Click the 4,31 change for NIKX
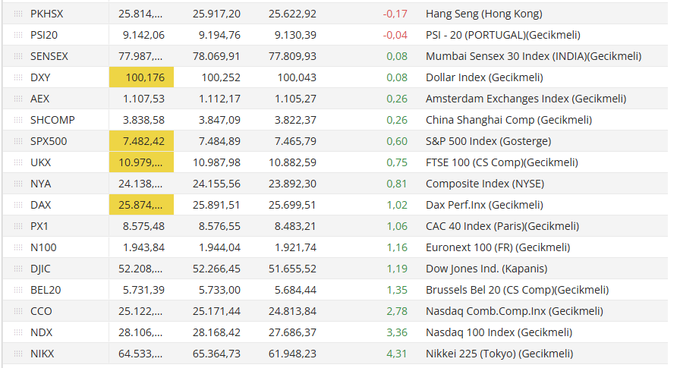The image size is (680, 368). point(397,354)
